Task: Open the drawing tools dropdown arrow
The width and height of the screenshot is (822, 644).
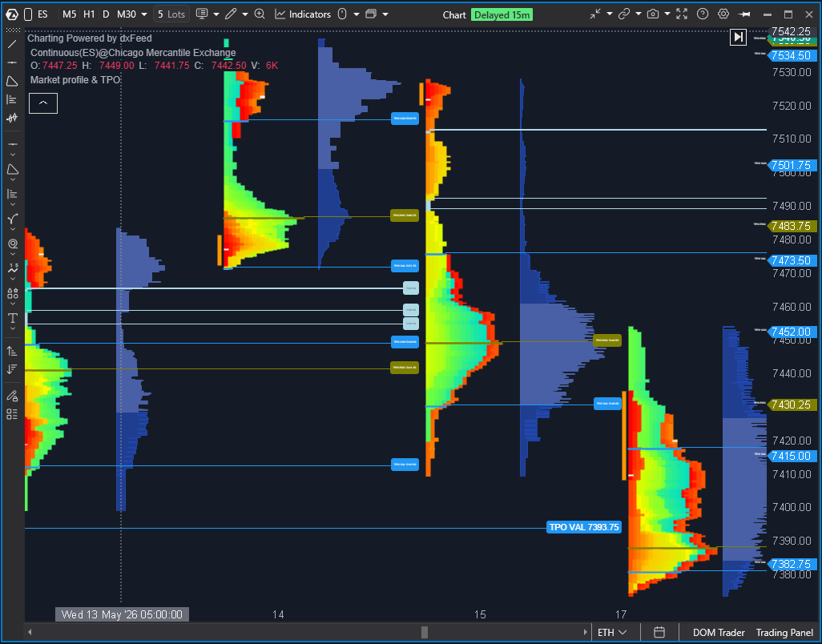Action: (245, 14)
